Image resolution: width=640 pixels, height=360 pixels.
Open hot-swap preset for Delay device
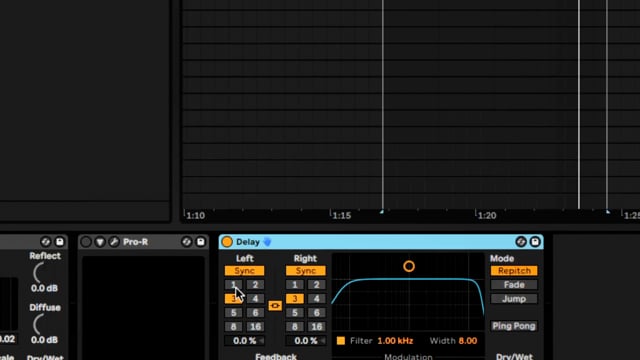(520, 242)
